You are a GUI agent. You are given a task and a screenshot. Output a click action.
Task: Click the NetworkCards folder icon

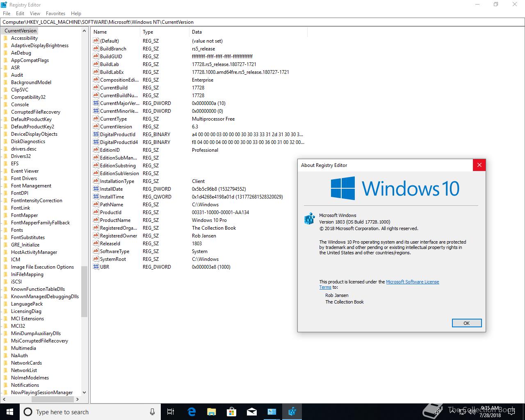click(6, 363)
